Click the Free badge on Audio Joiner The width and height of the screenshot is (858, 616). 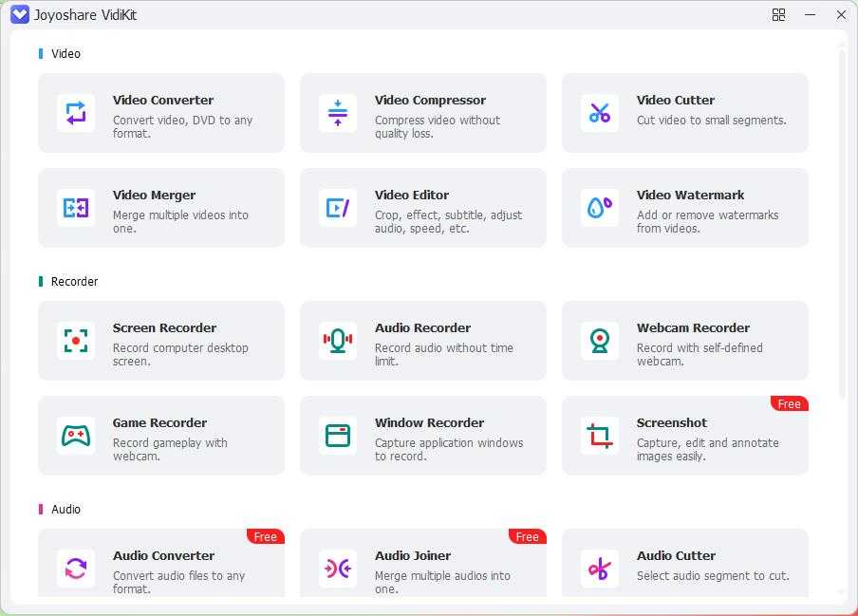527,536
